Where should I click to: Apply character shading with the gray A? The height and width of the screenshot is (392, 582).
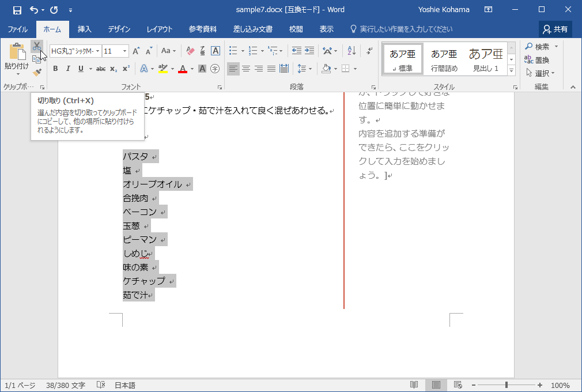[x=202, y=69]
